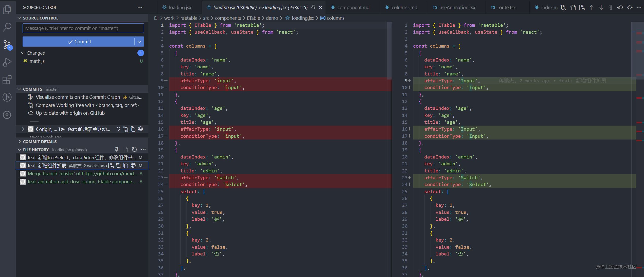Click the Search icon in activity bar

(7, 27)
